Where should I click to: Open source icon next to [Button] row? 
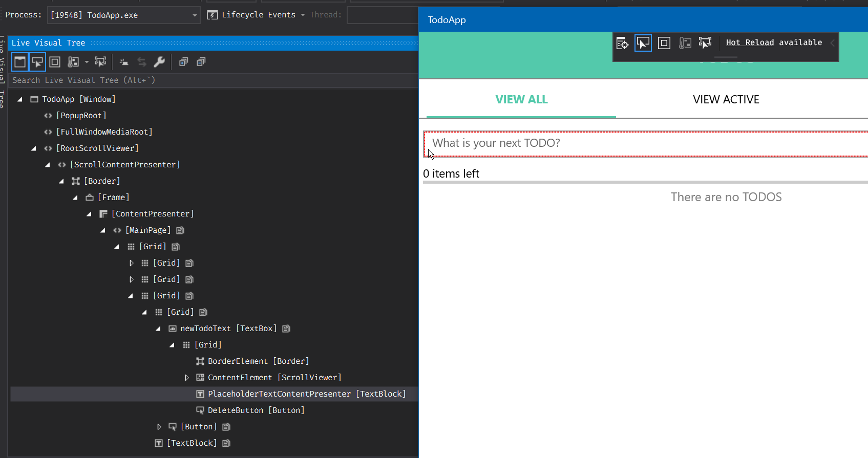click(226, 427)
